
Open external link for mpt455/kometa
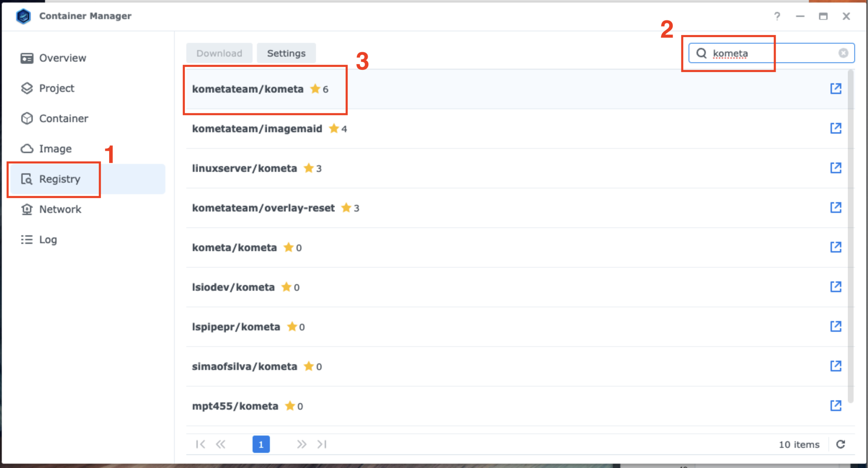click(836, 406)
